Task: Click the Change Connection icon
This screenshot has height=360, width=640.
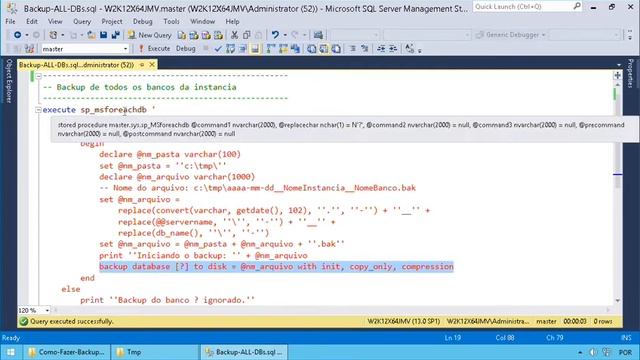Action: click(29, 49)
